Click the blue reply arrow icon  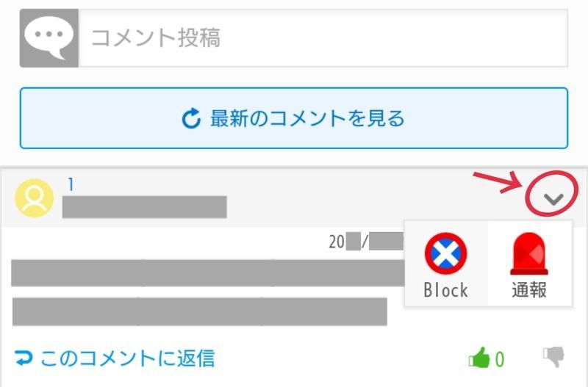[x=24, y=358]
